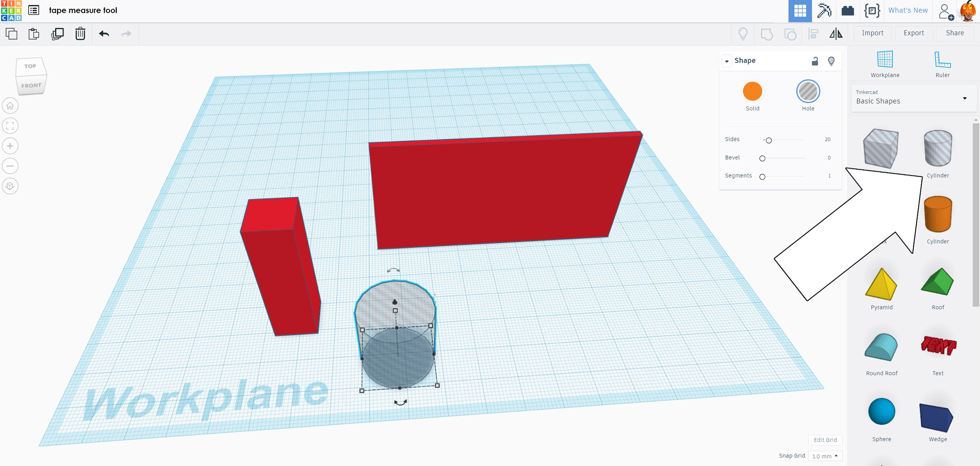The height and width of the screenshot is (466, 980).
Task: Open the Snap Grid 1.0 mm dropdown
Action: pyautogui.click(x=825, y=456)
